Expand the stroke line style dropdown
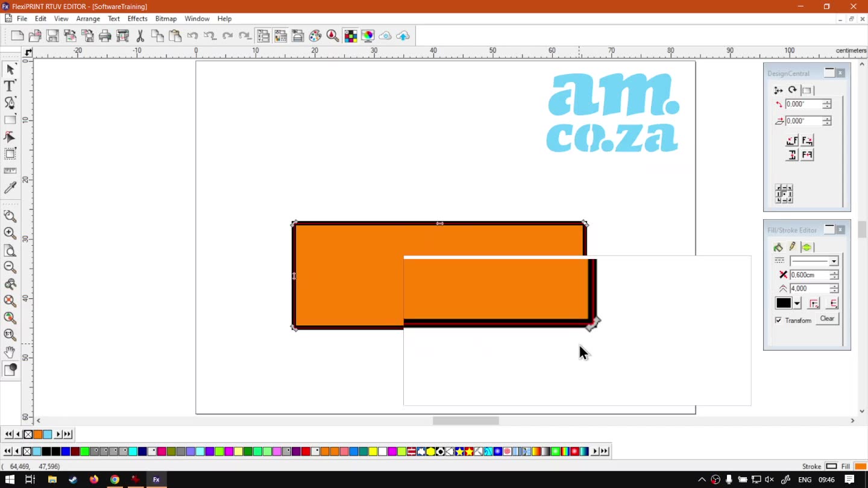Screen dimensions: 868x488 [833, 261]
